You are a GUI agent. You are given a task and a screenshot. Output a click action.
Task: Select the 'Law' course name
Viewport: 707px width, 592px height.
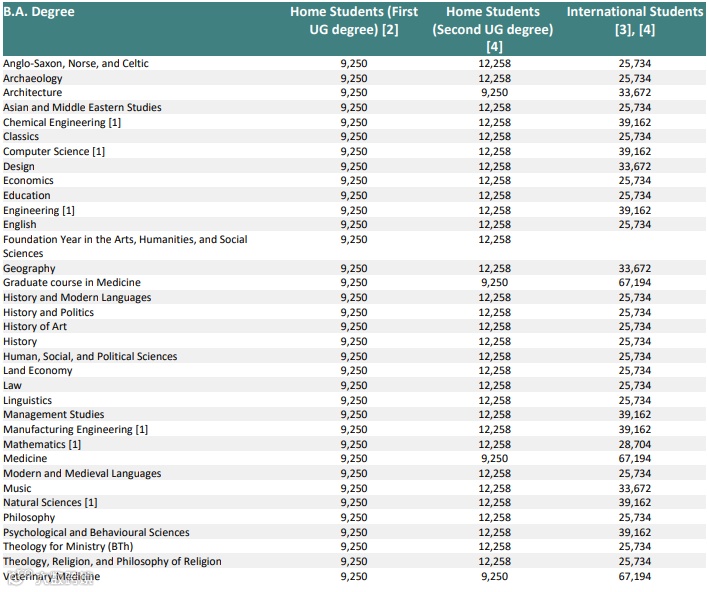pyautogui.click(x=12, y=385)
